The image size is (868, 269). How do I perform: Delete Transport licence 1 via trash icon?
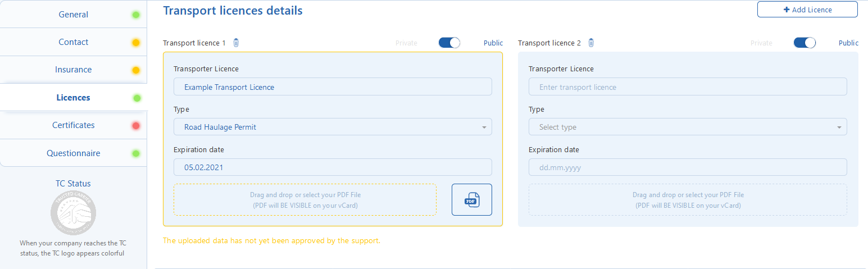[236, 43]
